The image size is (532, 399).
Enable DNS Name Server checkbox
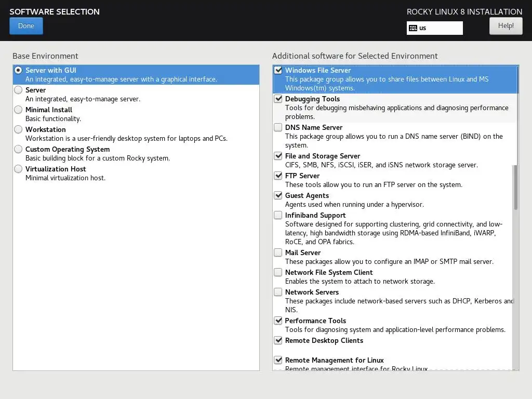(278, 127)
